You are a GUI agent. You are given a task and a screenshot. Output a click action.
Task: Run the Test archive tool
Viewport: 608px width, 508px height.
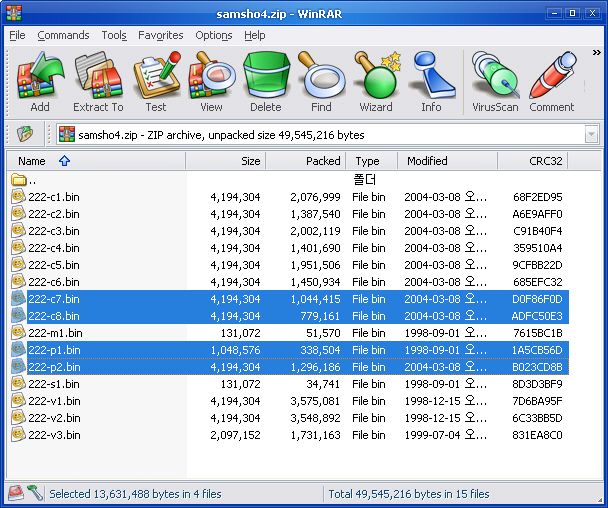(x=156, y=82)
